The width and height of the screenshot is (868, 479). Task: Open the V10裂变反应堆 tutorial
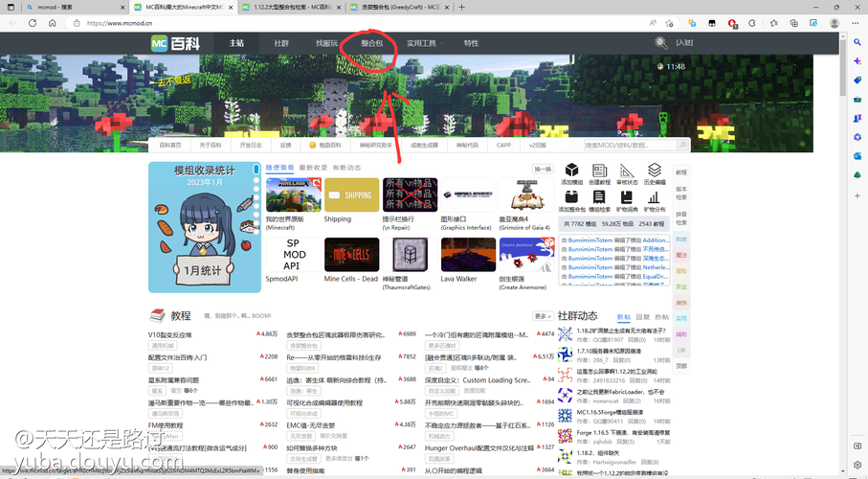(x=170, y=335)
